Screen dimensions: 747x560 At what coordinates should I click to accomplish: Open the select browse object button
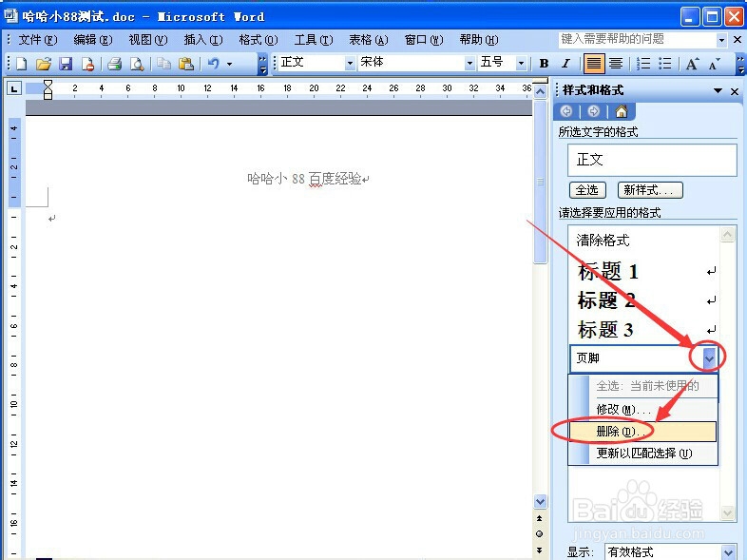539,533
